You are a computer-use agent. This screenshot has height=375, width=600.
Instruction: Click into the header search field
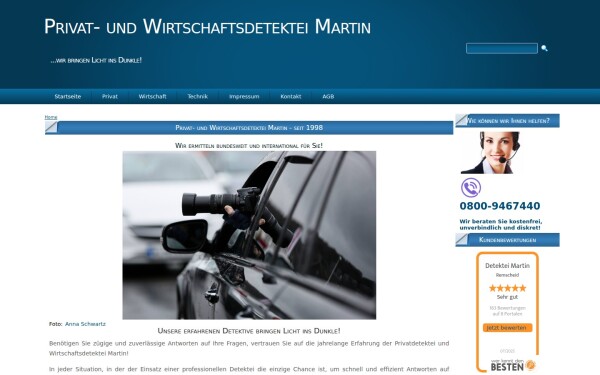[502, 48]
